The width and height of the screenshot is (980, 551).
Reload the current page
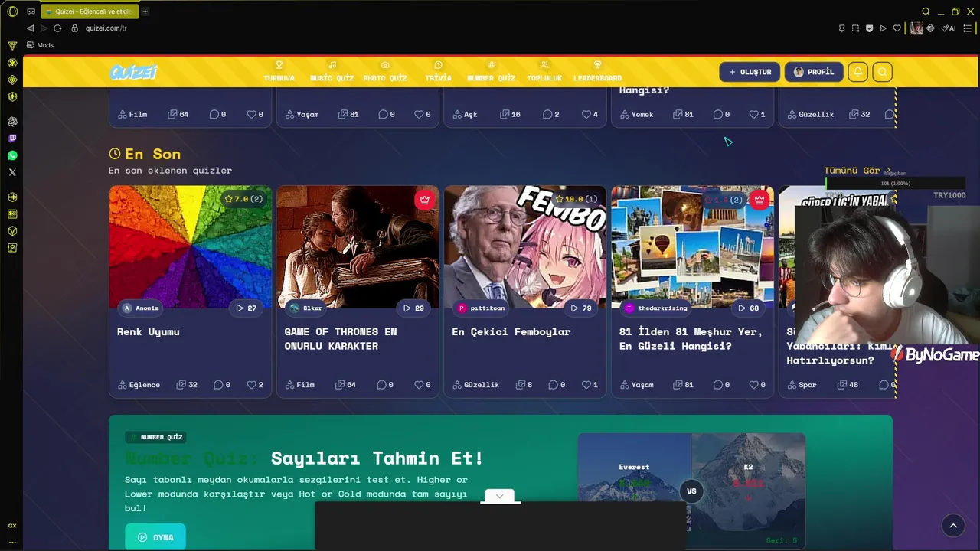tap(57, 28)
